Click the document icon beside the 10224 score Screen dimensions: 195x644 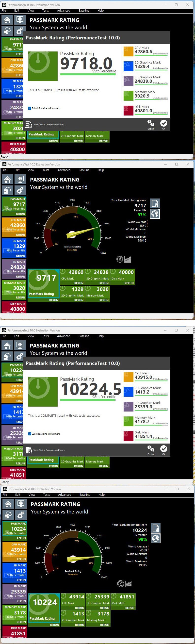[x=156, y=528]
